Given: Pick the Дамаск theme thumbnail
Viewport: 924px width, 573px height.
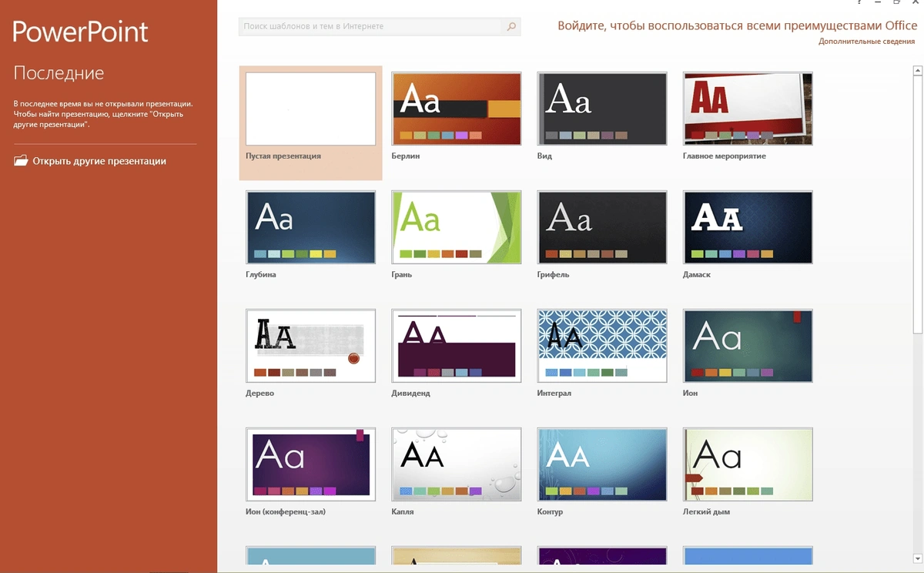Looking at the screenshot, I should pyautogui.click(x=748, y=227).
